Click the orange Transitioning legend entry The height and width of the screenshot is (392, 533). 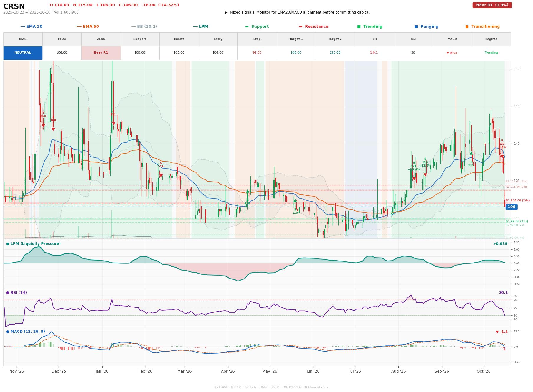click(x=483, y=27)
